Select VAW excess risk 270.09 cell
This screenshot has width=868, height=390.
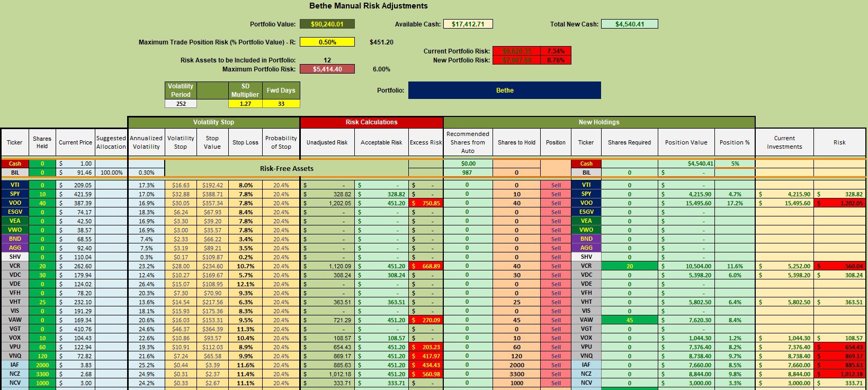pyautogui.click(x=426, y=320)
